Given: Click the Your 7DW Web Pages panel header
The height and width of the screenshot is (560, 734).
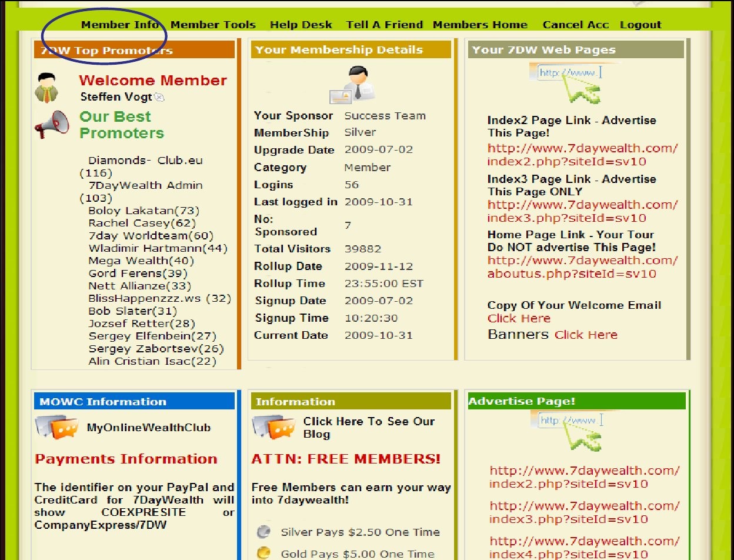Looking at the screenshot, I should coord(576,50).
